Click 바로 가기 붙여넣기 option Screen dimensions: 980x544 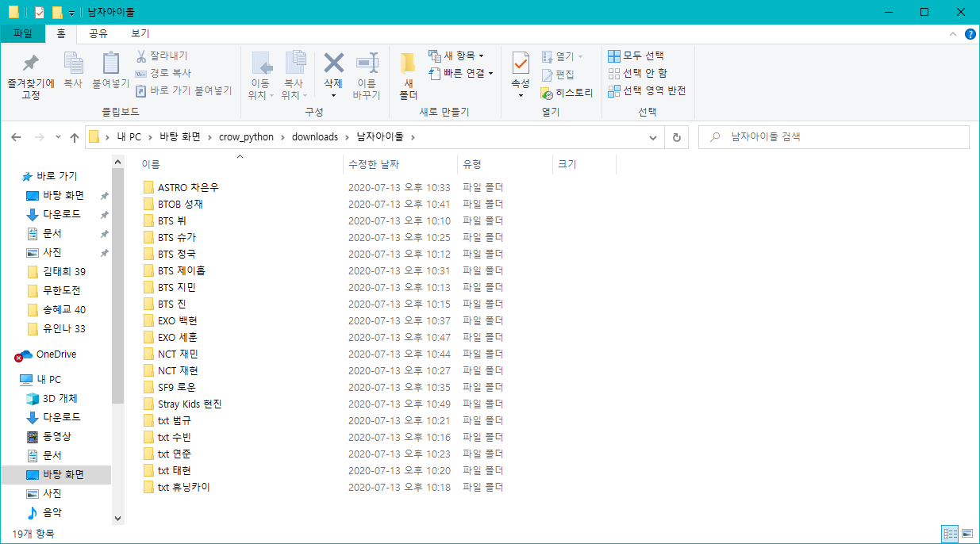tap(183, 90)
